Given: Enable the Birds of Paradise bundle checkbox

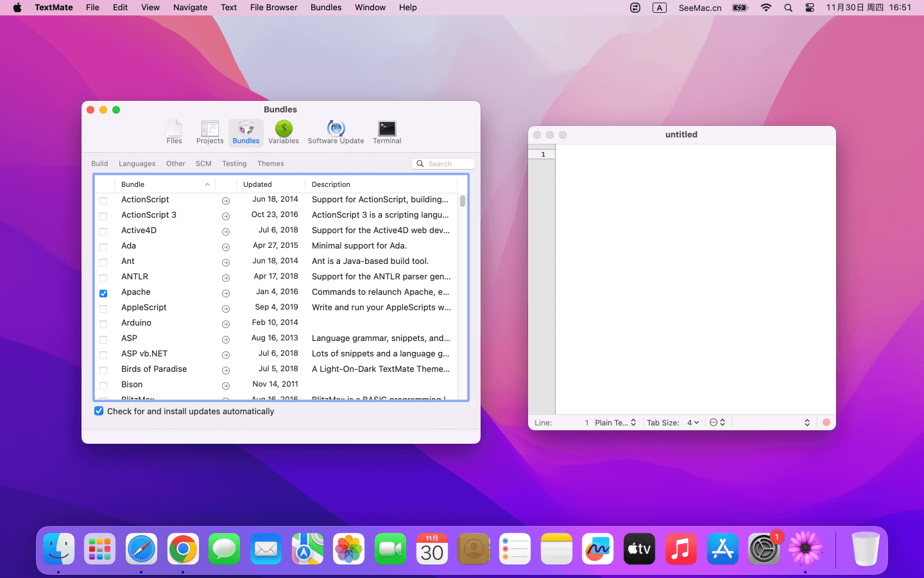Looking at the screenshot, I should [x=103, y=371].
